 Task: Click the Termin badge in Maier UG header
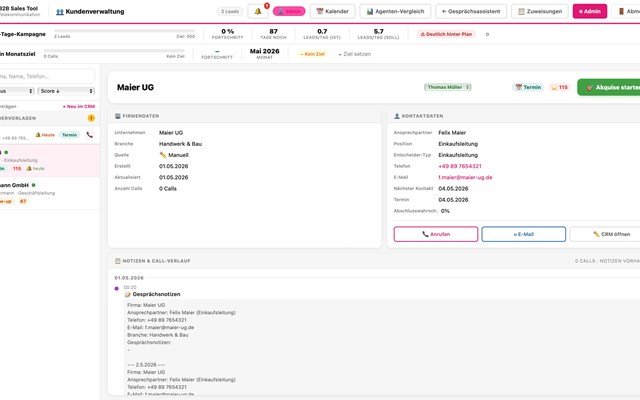point(528,87)
